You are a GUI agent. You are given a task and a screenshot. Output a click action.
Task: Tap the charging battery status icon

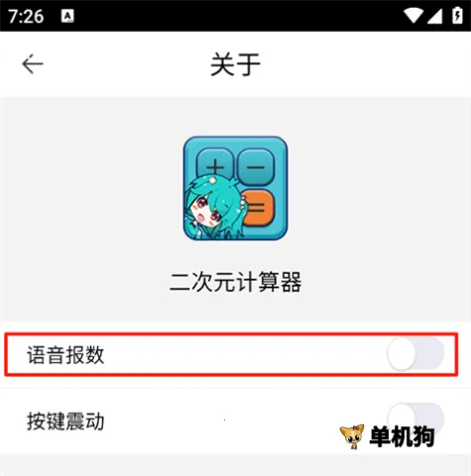[x=457, y=15]
